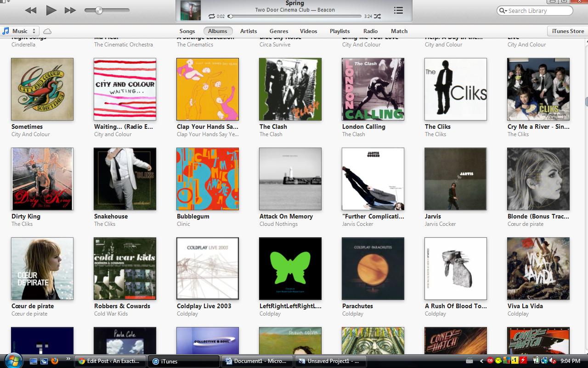This screenshot has width=588, height=368.
Task: Open the Viva La Vida album cover
Action: (x=538, y=269)
